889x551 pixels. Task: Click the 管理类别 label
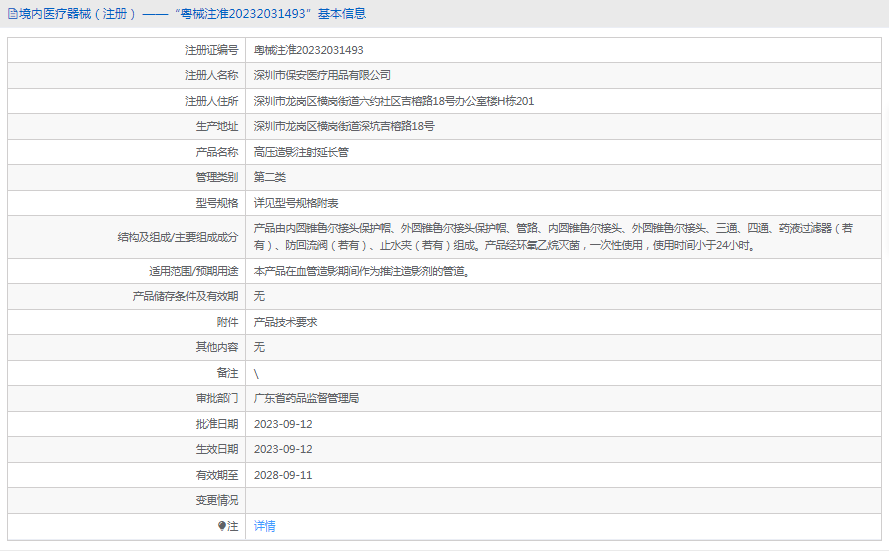(x=217, y=177)
